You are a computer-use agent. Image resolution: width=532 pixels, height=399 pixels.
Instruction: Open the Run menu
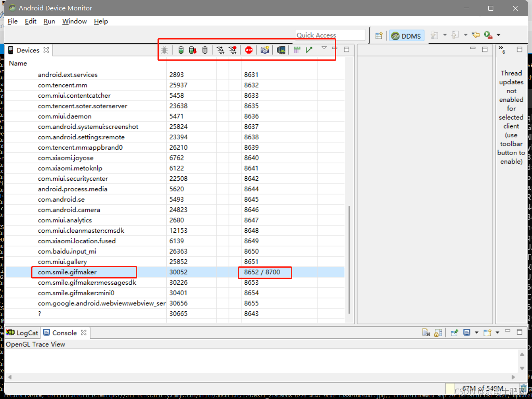pyautogui.click(x=49, y=21)
